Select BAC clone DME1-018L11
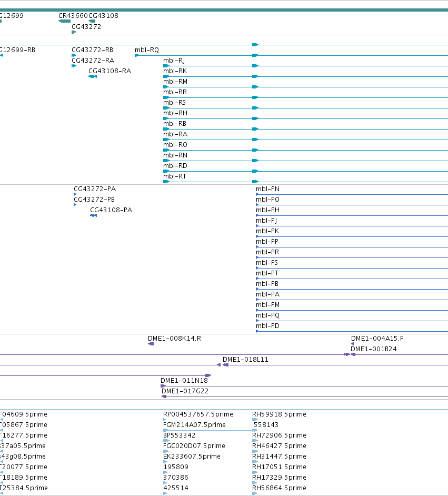448x496 pixels. [x=245, y=359]
